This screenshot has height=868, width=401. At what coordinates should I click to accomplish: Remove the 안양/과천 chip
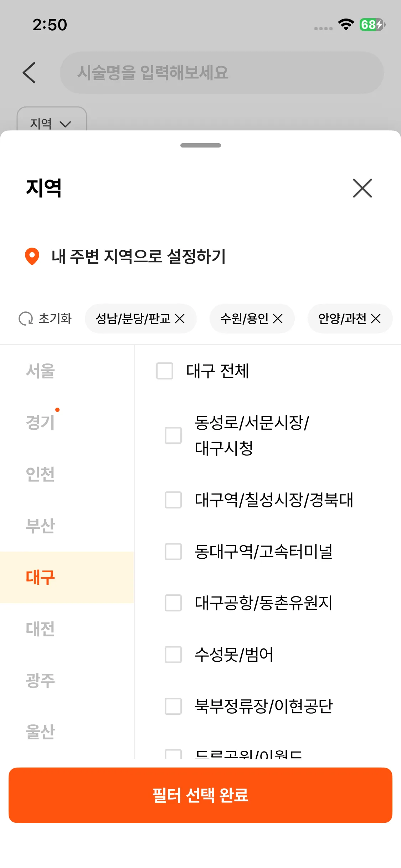pyautogui.click(x=376, y=319)
